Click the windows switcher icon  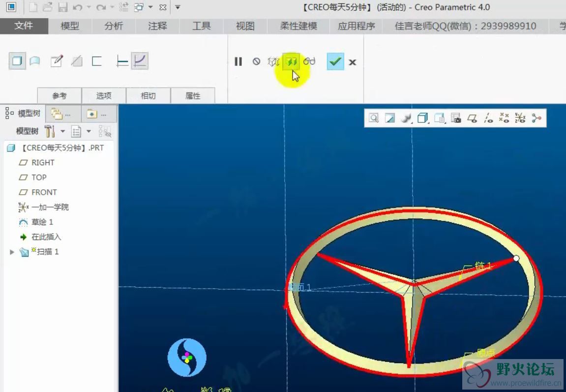click(139, 7)
